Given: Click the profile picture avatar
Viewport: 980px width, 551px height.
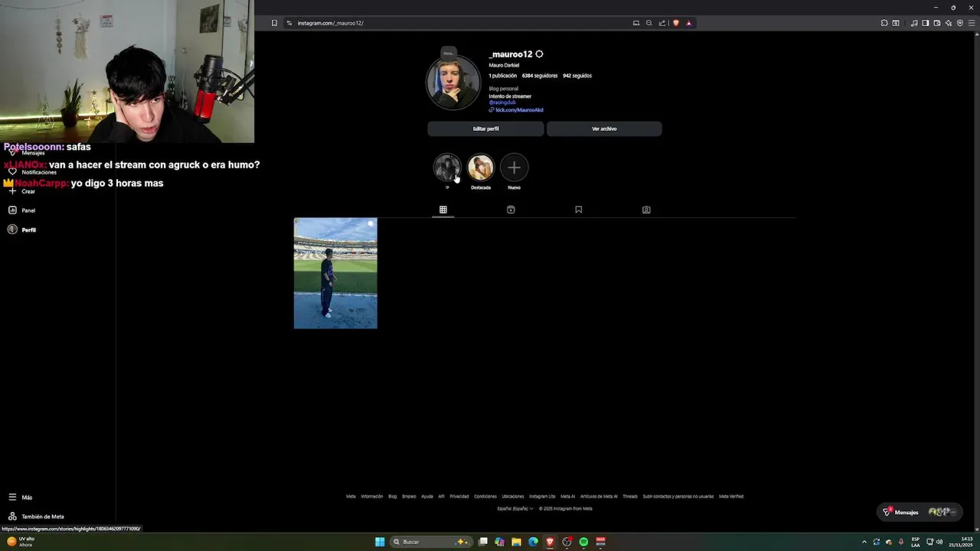Looking at the screenshot, I should pos(453,83).
